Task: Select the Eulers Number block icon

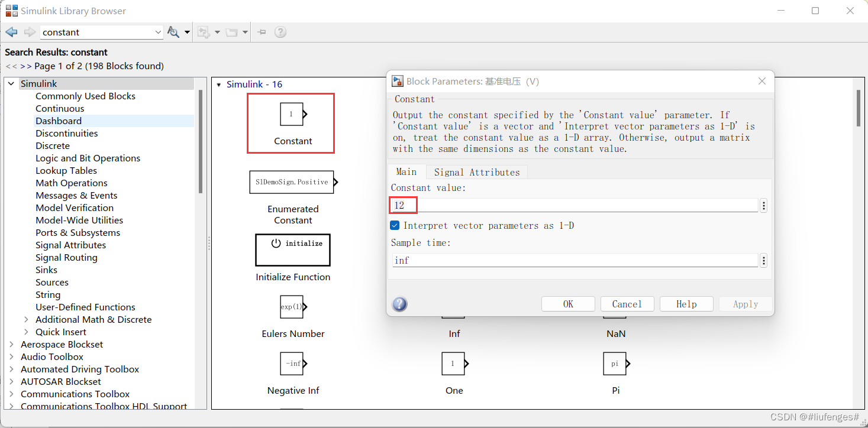Action: click(293, 307)
